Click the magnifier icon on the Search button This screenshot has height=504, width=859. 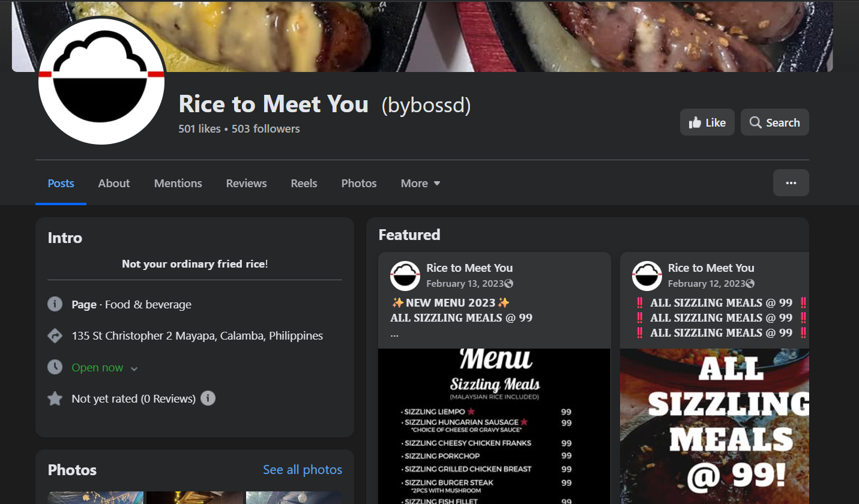pos(755,122)
